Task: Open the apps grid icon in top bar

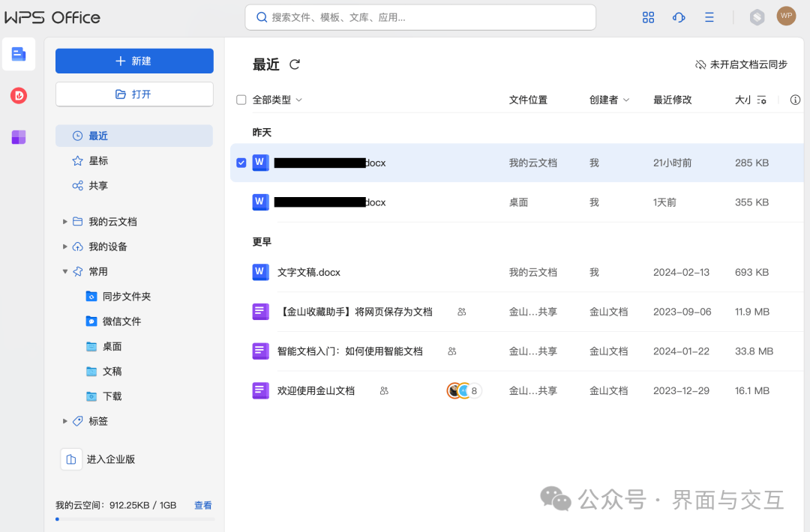Action: pyautogui.click(x=648, y=16)
